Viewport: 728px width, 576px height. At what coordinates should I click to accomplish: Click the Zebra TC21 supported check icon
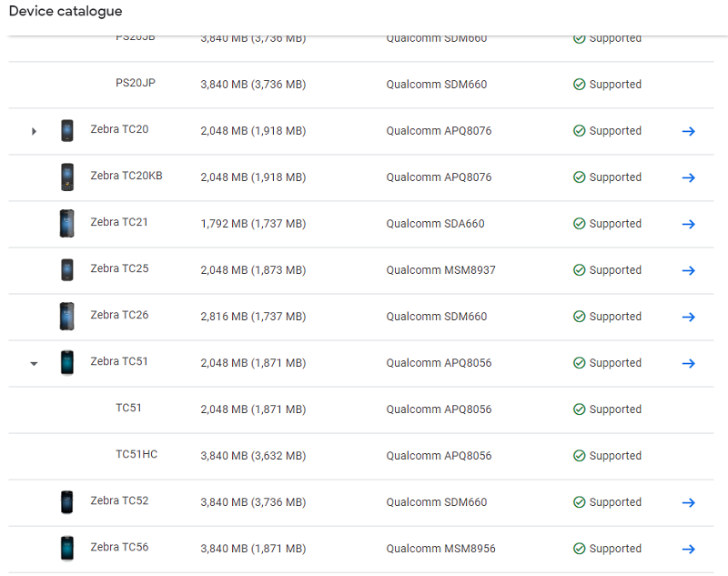[x=579, y=224]
